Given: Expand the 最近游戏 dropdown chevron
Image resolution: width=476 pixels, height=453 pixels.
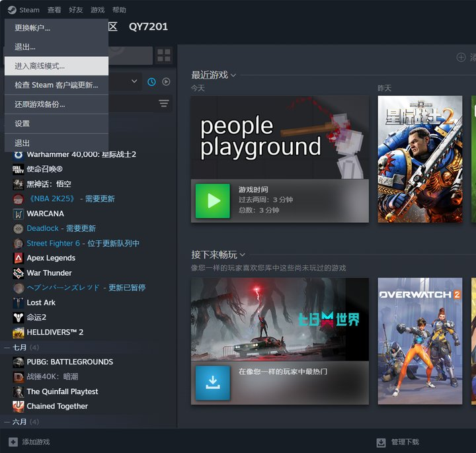Looking at the screenshot, I should point(233,75).
